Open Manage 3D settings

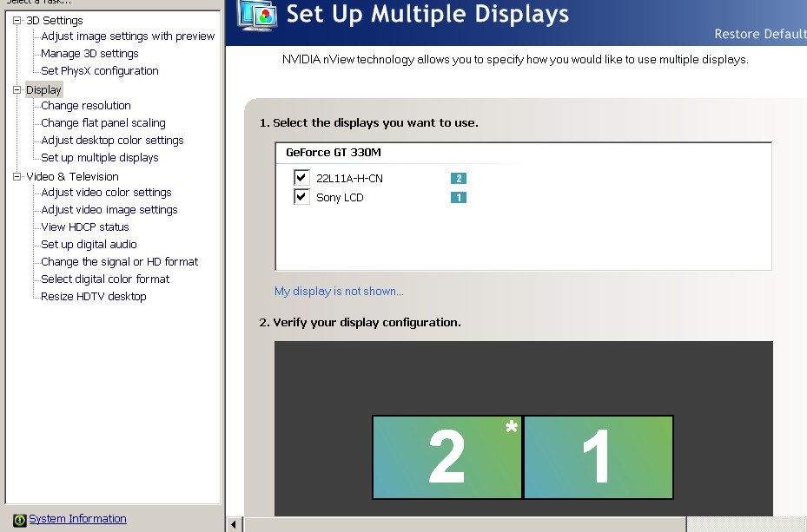(89, 54)
